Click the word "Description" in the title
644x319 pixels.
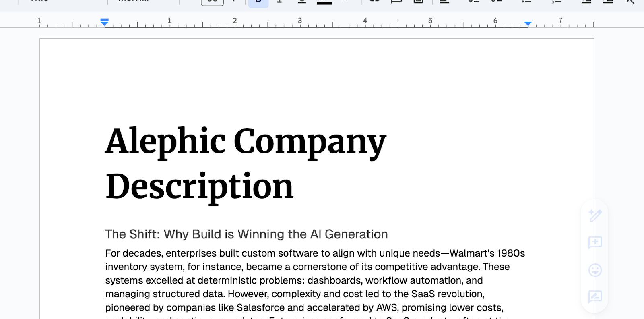click(x=200, y=188)
